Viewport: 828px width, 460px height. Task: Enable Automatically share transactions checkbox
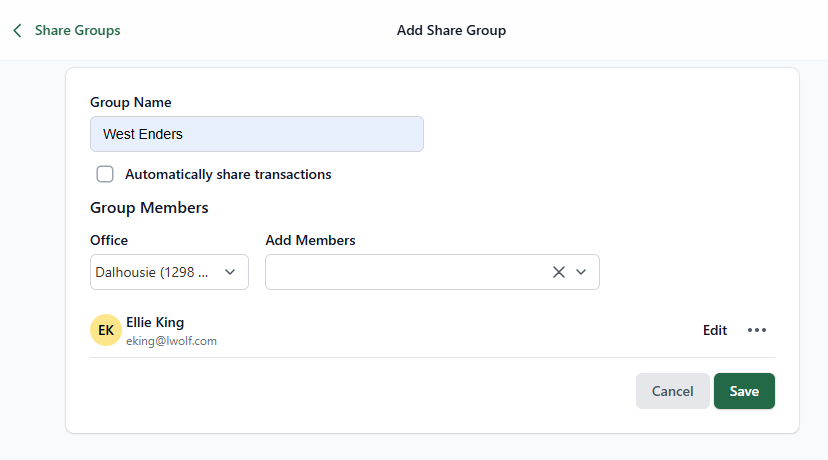point(105,174)
